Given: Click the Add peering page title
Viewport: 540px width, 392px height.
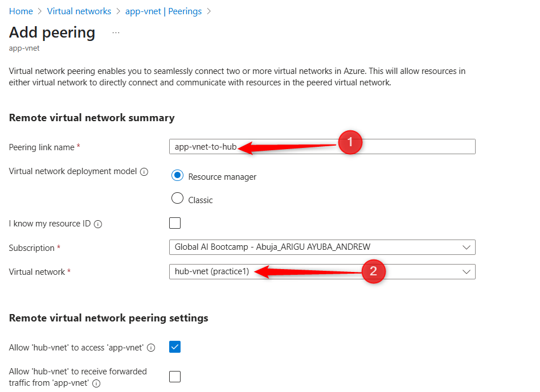Looking at the screenshot, I should [52, 32].
